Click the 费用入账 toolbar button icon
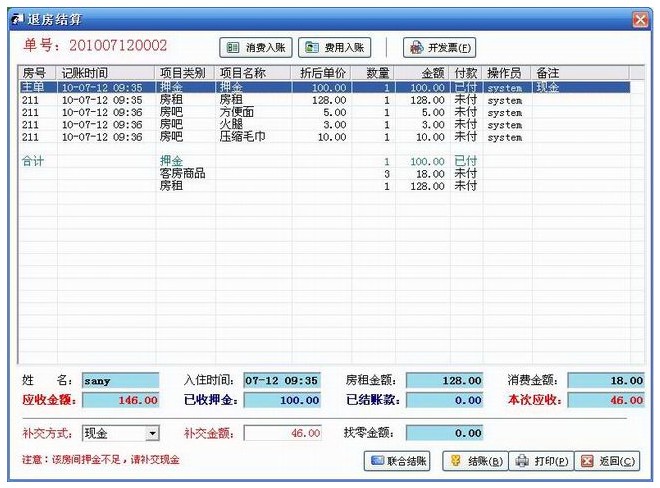This screenshot has width=660, height=488. click(x=312, y=47)
